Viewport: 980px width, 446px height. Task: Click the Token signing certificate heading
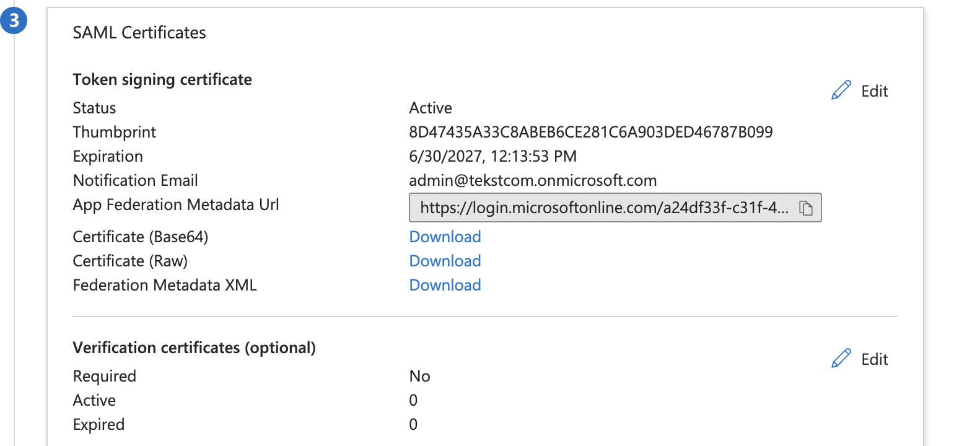tap(162, 79)
